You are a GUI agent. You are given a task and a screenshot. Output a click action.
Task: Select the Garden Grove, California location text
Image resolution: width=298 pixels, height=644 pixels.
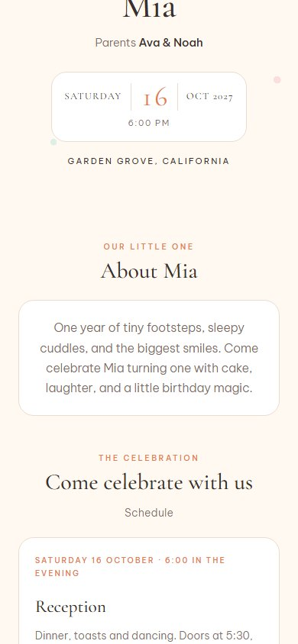coord(149,161)
